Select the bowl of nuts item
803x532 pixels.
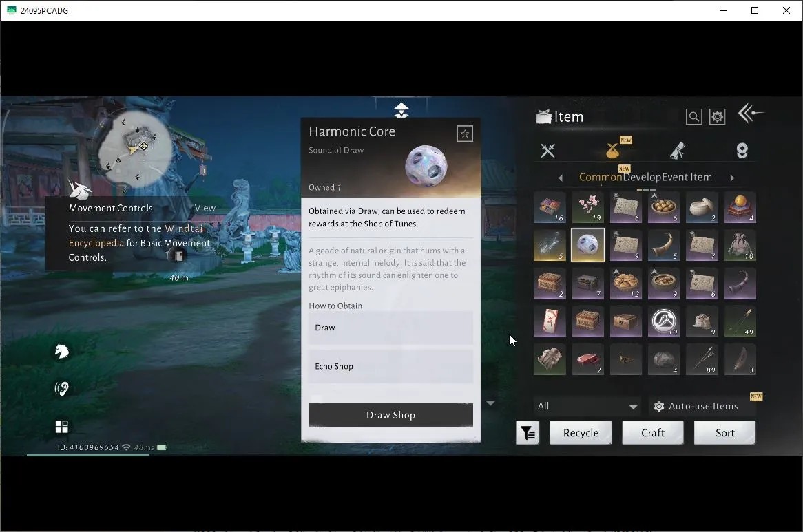click(x=664, y=207)
